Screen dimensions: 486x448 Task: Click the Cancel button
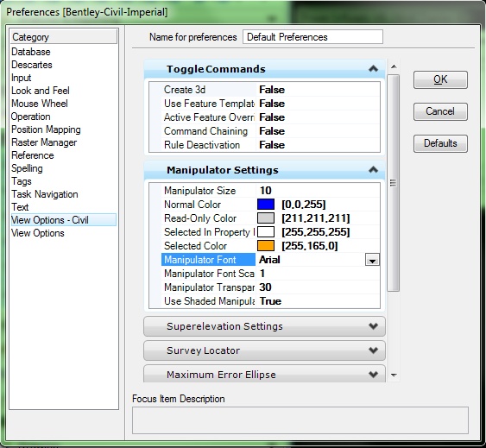440,111
